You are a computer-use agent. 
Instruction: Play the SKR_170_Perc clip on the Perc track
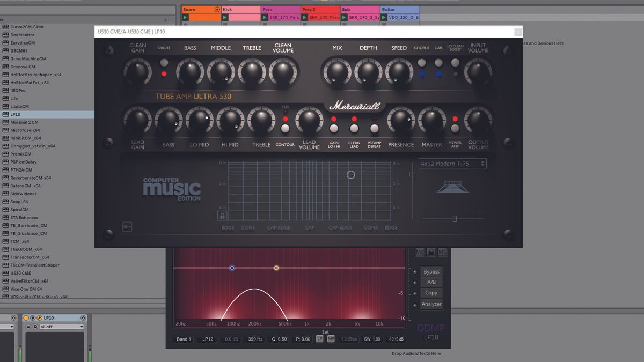click(265, 17)
